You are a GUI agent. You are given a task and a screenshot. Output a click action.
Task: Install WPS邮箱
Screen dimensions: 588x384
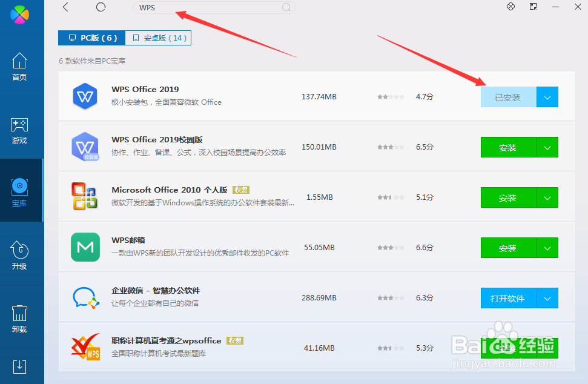click(x=509, y=248)
